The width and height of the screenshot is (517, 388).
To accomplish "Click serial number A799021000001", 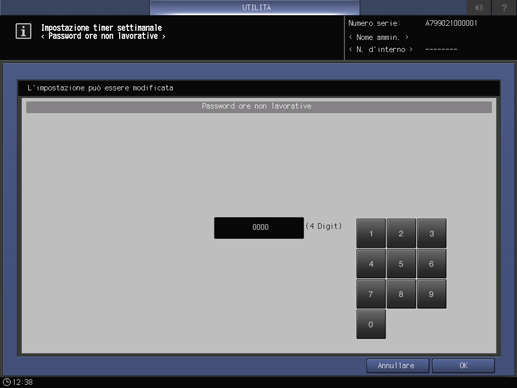I will click(451, 23).
